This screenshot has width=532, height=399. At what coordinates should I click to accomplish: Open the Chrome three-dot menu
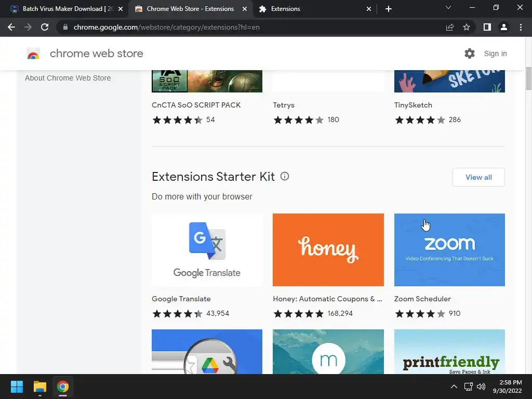pos(521,27)
